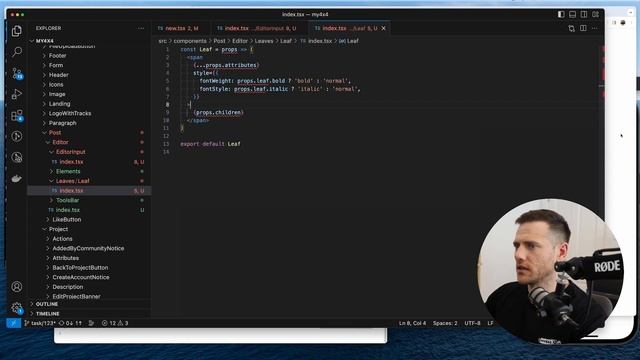Image resolution: width=640 pixels, height=360 pixels.
Task: Select the Landing folder row
Action: (89, 104)
